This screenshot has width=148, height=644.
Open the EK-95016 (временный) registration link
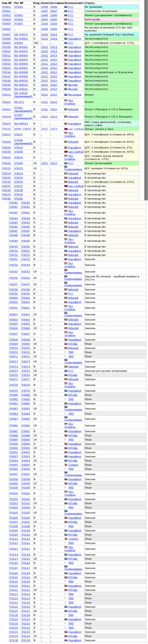coord(23,95)
